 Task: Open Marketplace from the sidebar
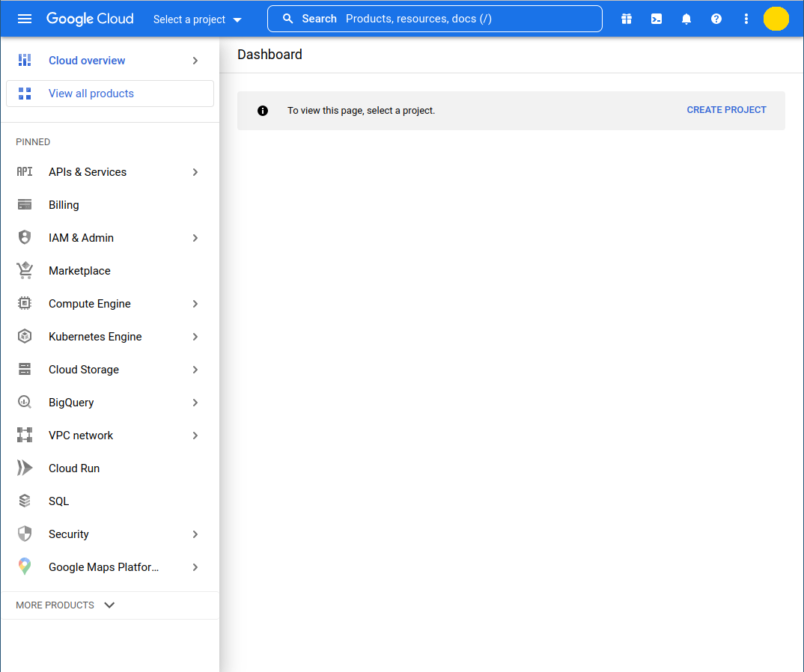[x=79, y=271]
